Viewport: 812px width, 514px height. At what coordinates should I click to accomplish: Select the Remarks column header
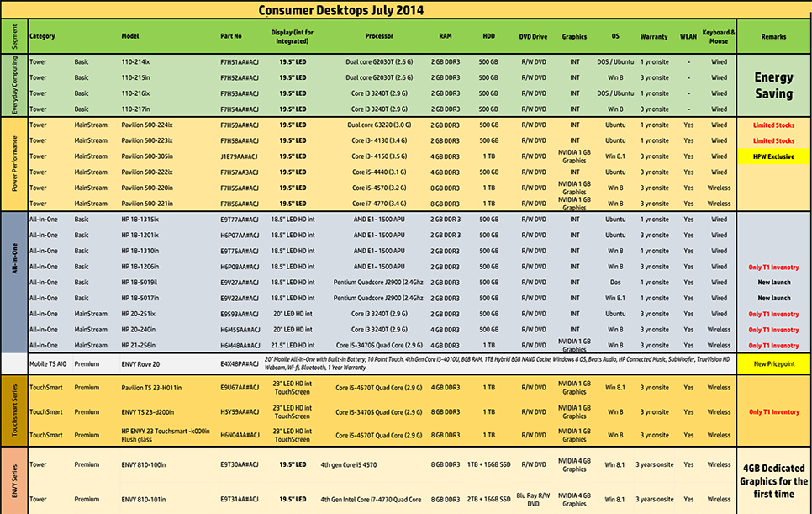pos(773,37)
